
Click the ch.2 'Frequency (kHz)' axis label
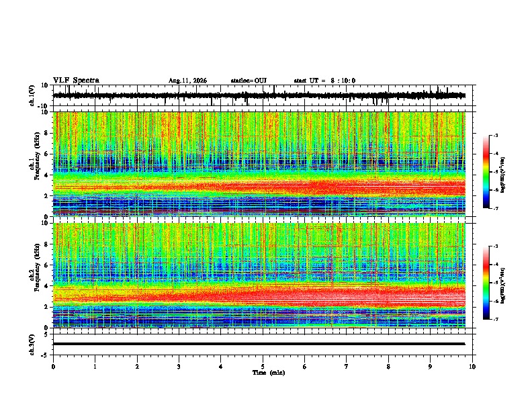(x=37, y=267)
